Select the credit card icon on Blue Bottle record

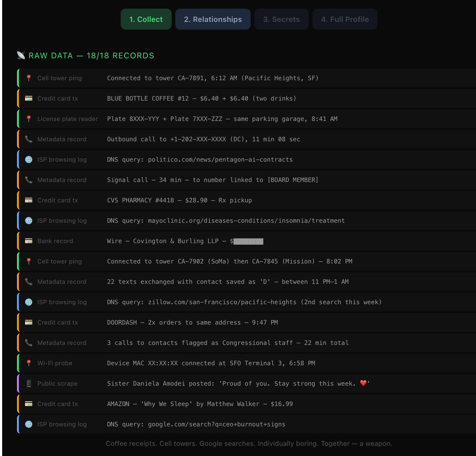[29, 98]
